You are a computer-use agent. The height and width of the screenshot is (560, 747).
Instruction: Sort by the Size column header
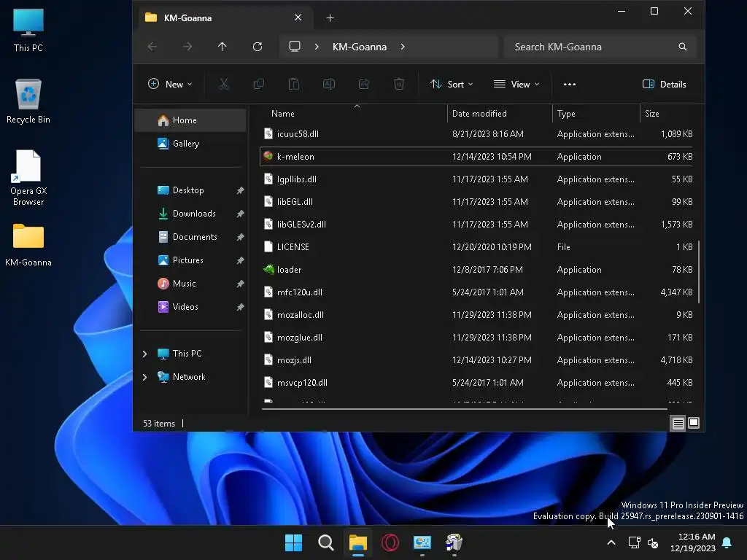667,113
